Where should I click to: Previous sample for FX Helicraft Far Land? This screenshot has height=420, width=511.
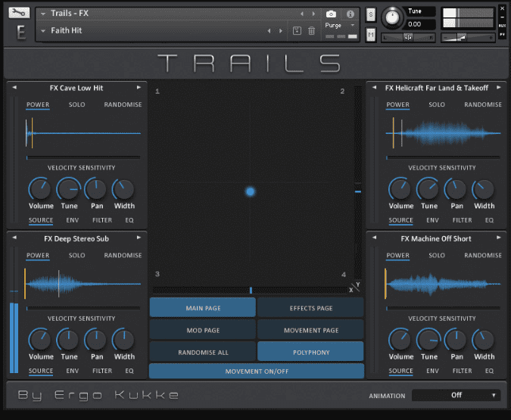click(374, 87)
